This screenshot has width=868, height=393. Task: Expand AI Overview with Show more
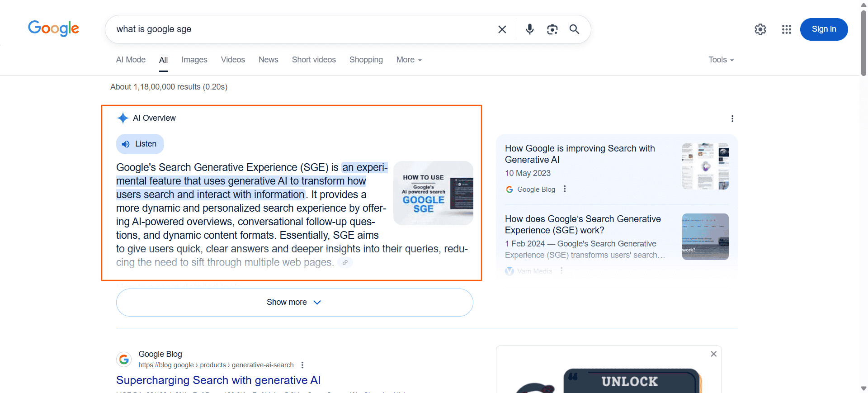click(x=295, y=302)
